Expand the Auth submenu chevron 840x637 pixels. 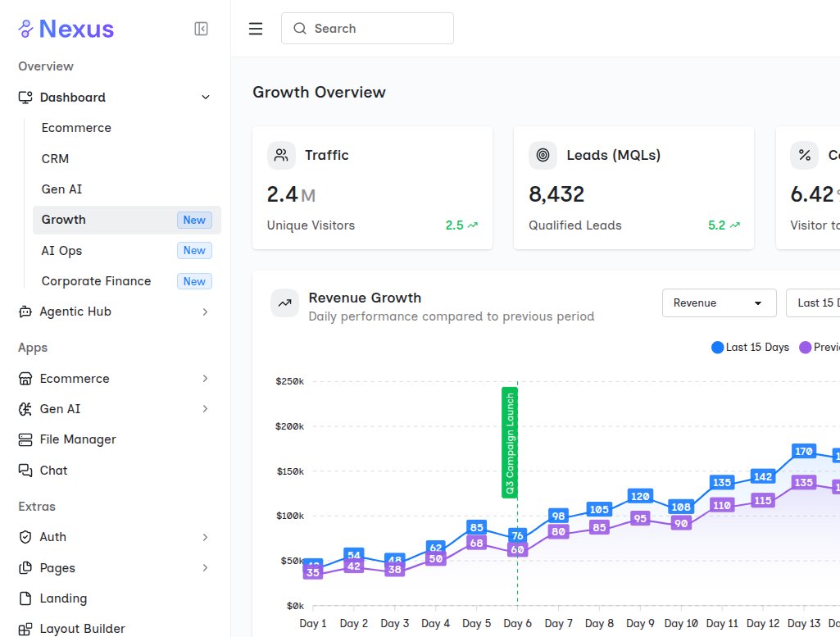205,537
